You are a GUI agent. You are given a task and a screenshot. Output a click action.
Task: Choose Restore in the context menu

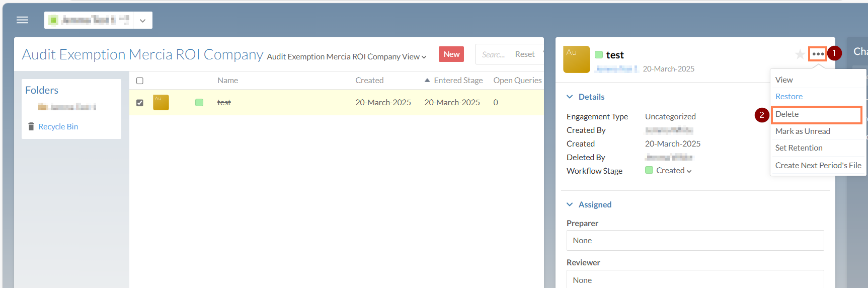point(788,97)
